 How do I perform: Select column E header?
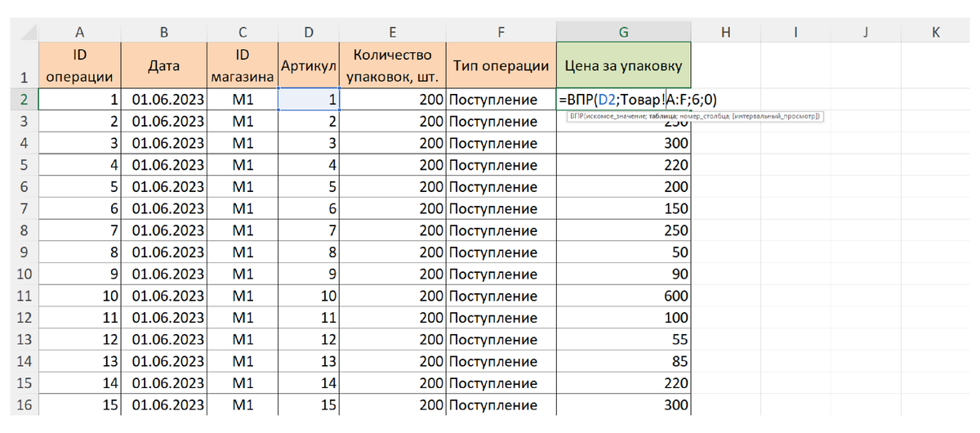pyautogui.click(x=393, y=32)
